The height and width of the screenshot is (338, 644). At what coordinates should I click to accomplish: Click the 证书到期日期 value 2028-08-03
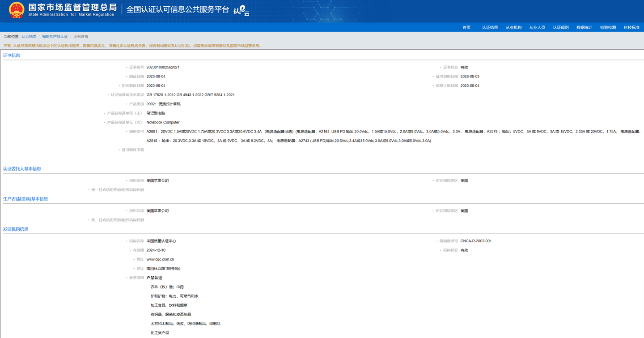[470, 77]
